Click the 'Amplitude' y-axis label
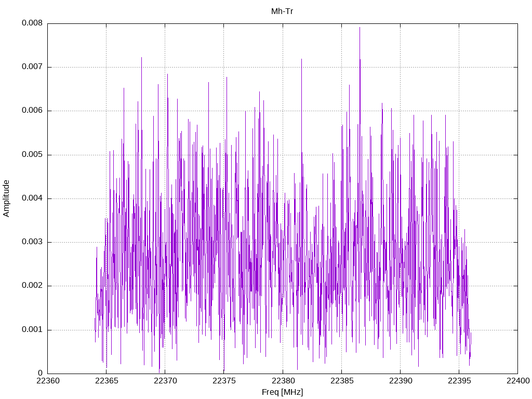532x399 pixels. pyautogui.click(x=6, y=198)
